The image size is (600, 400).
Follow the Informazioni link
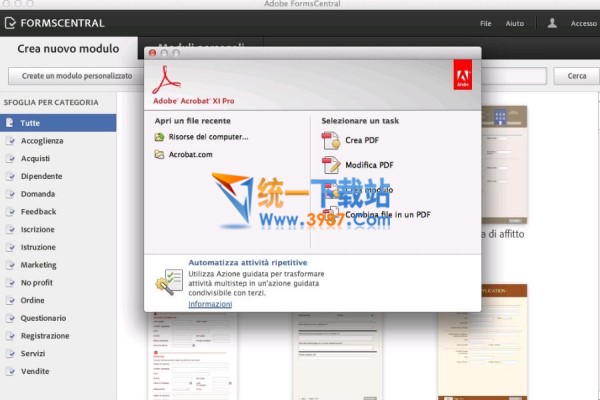click(x=210, y=304)
